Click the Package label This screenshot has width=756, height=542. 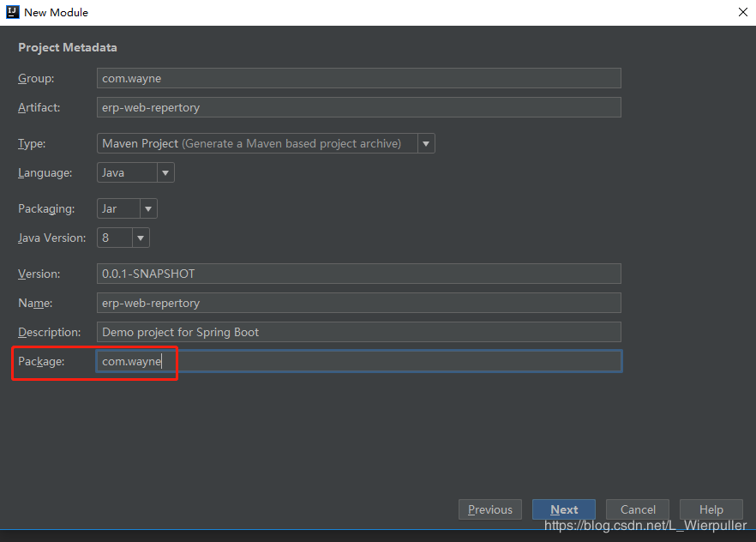41,361
